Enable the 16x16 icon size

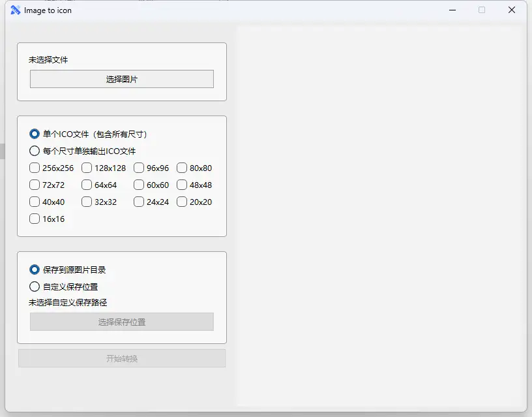click(x=35, y=219)
